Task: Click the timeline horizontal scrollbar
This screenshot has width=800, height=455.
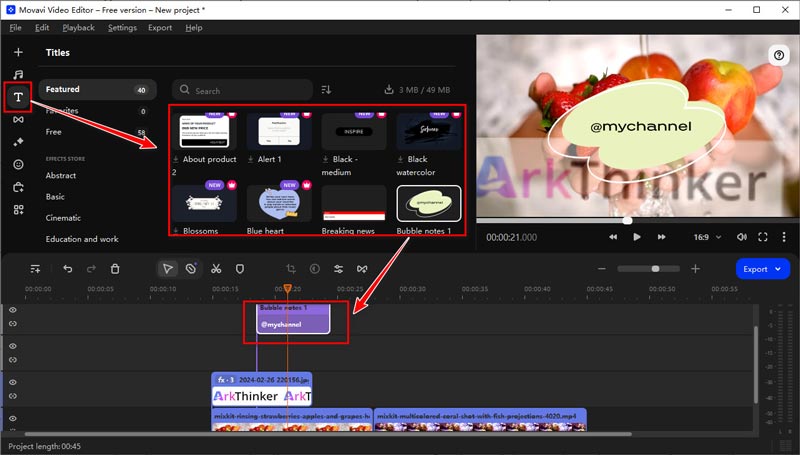Action: [329, 434]
